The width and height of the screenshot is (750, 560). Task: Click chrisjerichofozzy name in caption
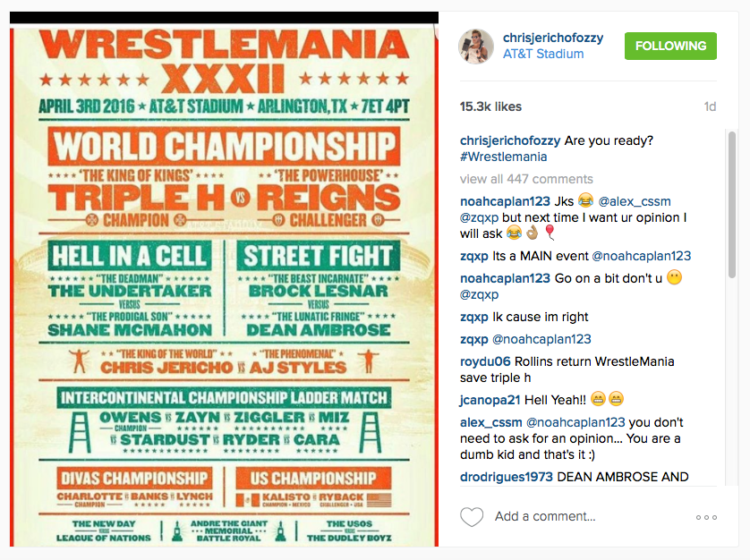(510, 140)
